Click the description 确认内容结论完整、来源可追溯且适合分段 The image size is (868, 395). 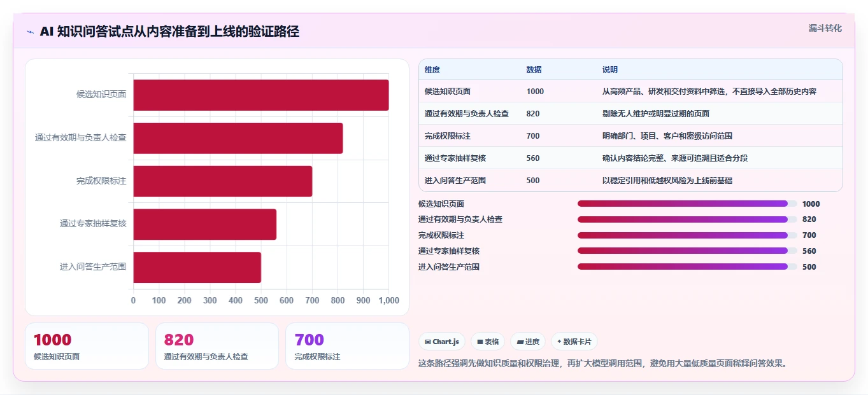675,158
